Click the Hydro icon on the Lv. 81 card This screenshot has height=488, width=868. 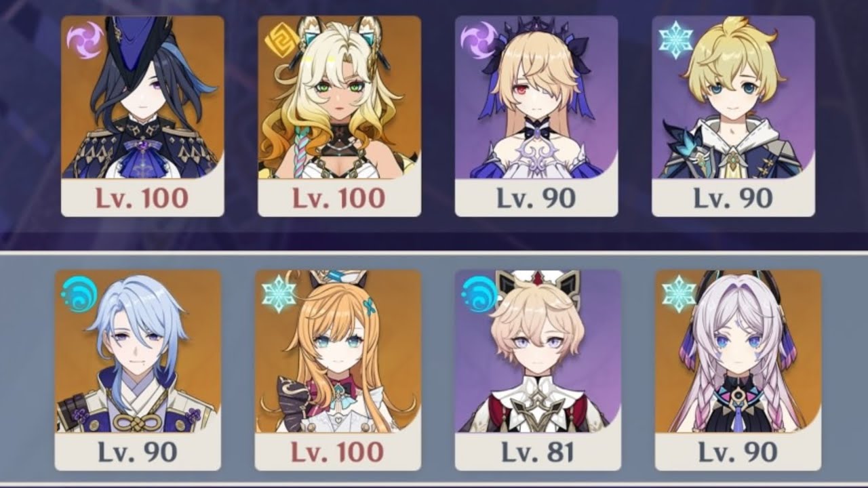pos(477,294)
